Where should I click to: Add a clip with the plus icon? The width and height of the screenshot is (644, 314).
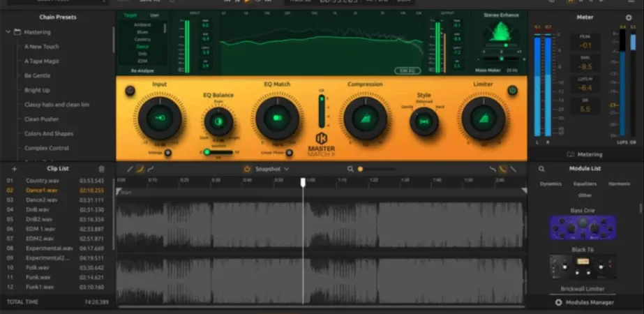click(15, 169)
